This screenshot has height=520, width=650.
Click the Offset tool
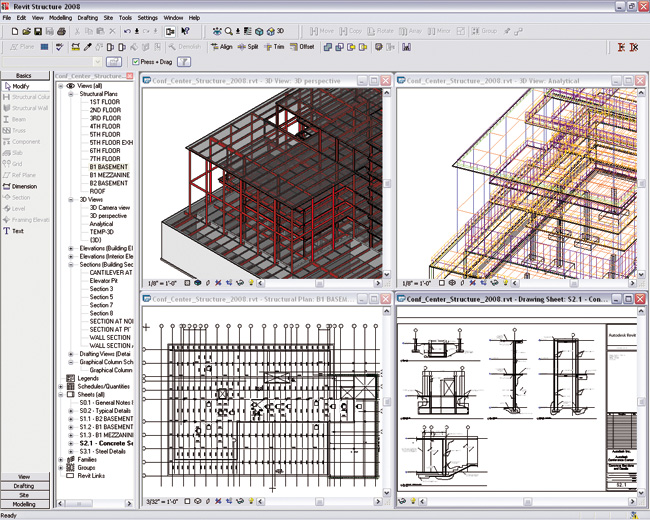click(302, 46)
